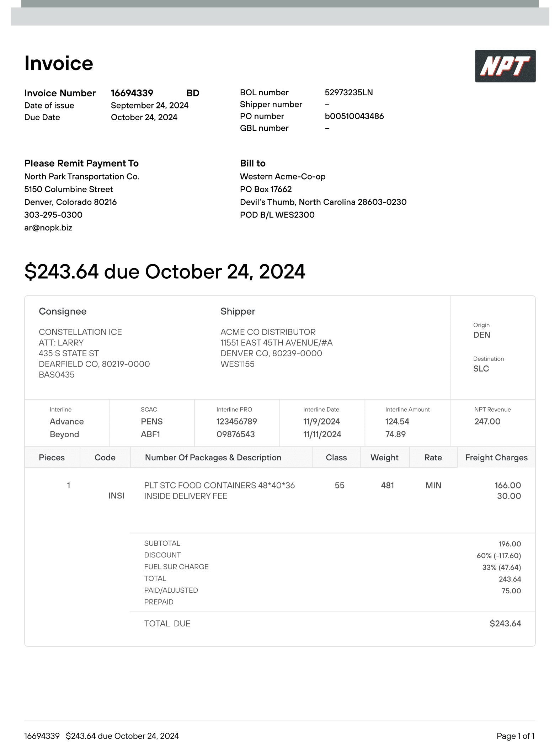Click the Pieces column header

click(x=52, y=458)
